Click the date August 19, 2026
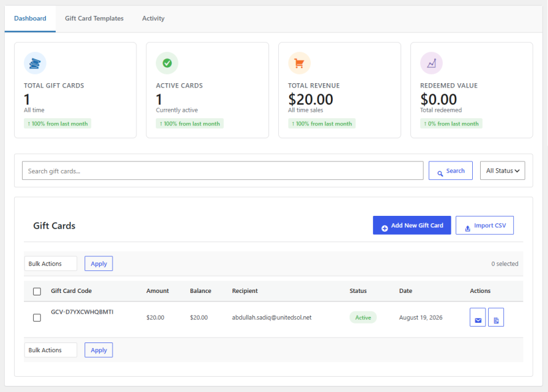Image resolution: width=548 pixels, height=392 pixels. pyautogui.click(x=421, y=317)
